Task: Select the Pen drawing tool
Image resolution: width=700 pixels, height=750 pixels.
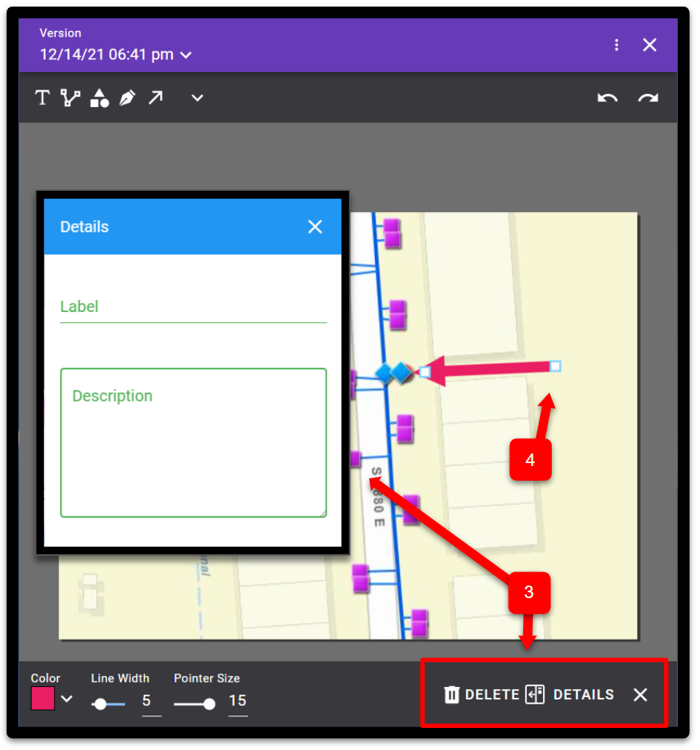Action: (x=127, y=97)
